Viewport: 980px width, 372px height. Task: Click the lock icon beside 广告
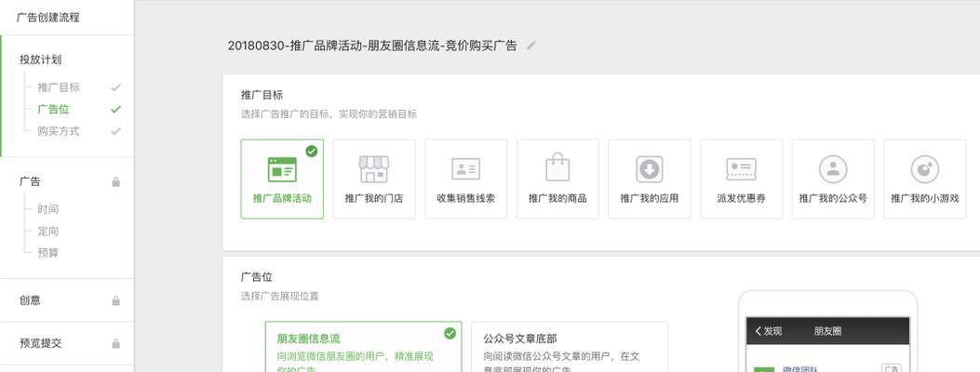click(115, 181)
